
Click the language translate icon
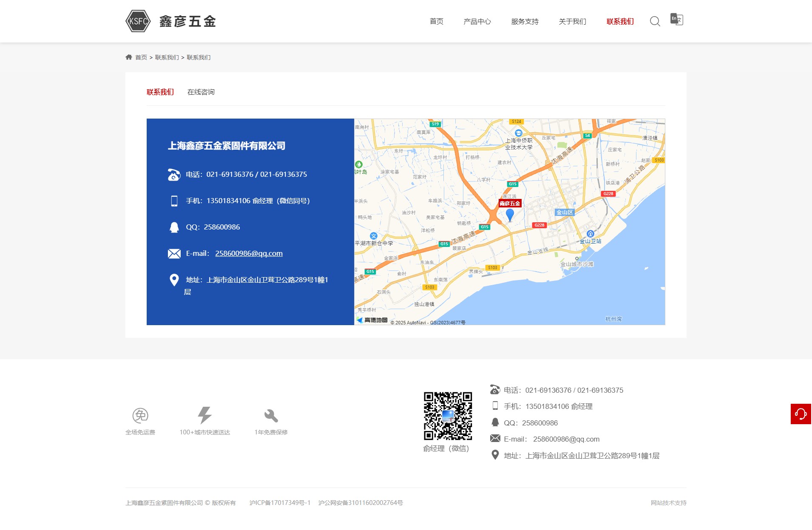pos(676,19)
